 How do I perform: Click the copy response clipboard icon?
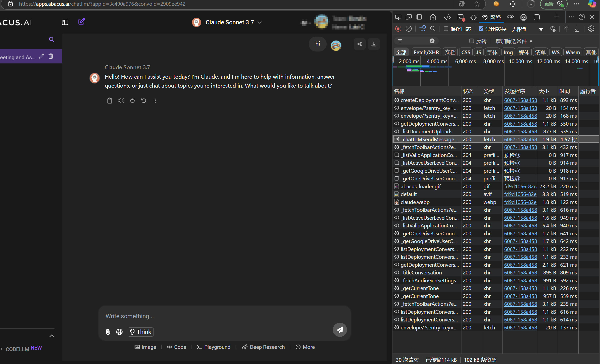[x=109, y=101]
